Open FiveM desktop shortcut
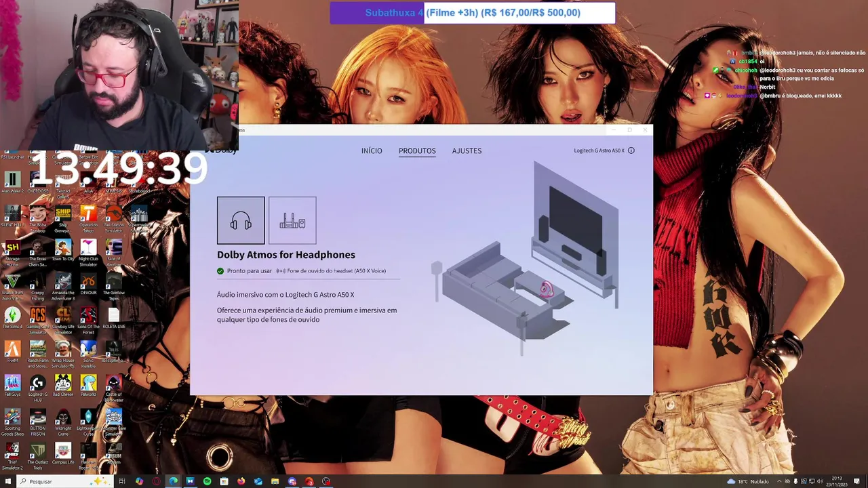Viewport: 868px width, 488px height. pyautogui.click(x=12, y=352)
